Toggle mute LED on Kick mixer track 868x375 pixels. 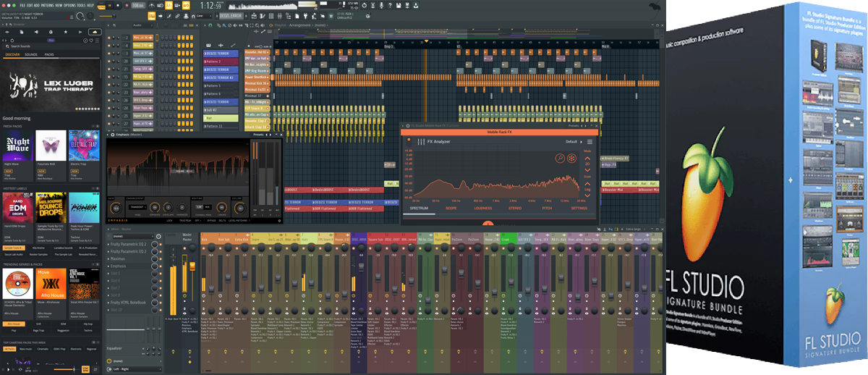click(203, 248)
